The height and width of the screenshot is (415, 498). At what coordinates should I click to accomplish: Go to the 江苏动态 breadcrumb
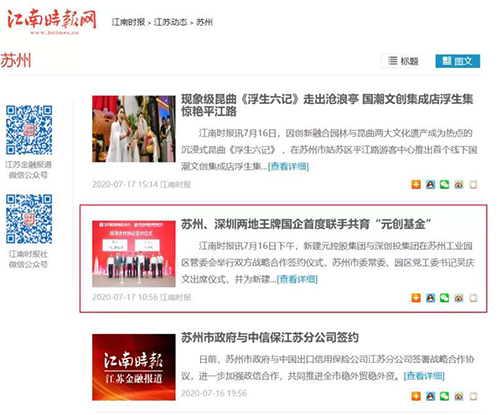[170, 22]
